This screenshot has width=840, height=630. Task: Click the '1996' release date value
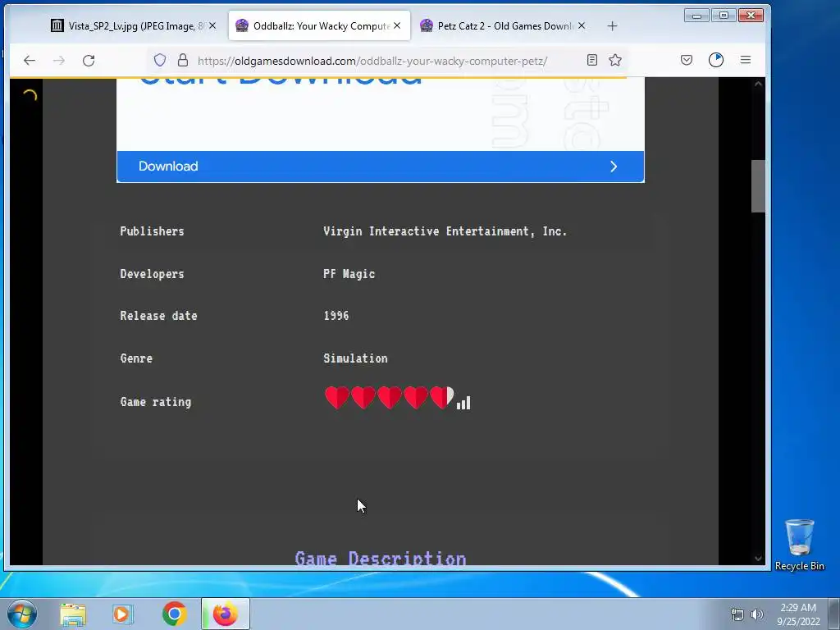[336, 316]
